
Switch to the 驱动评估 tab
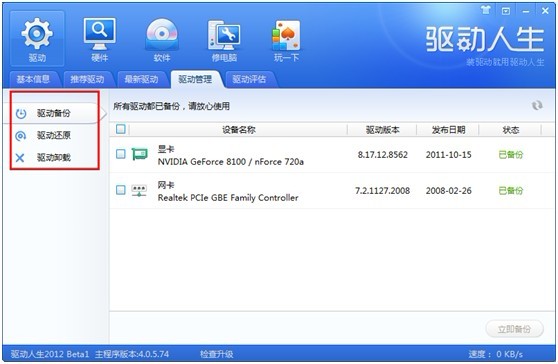click(249, 79)
